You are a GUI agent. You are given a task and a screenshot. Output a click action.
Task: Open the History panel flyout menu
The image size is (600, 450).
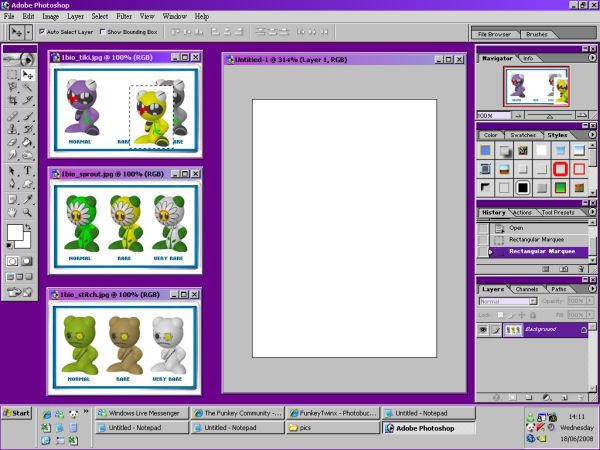(592, 212)
